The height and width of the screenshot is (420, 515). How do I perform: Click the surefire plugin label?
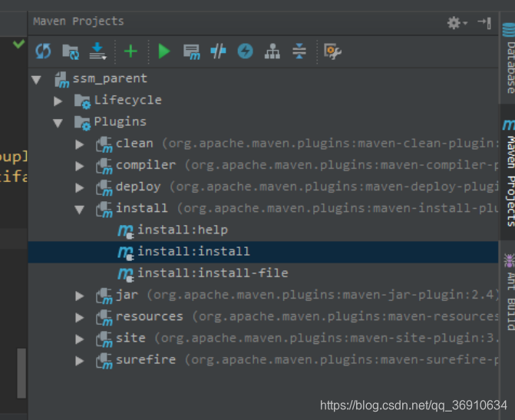146,360
